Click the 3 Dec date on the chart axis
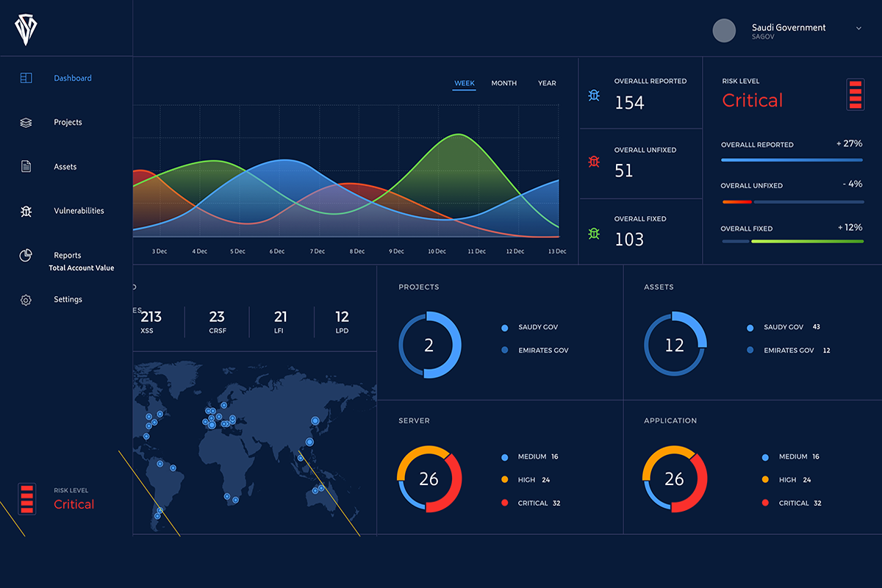This screenshot has width=882, height=588. tap(159, 251)
